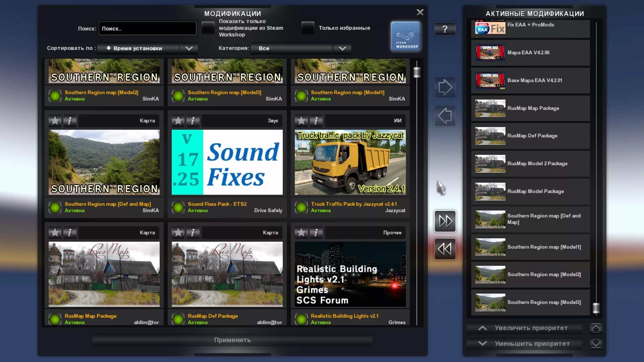The image size is (644, 362).
Task: Close the modifications window with X
Action: tap(420, 12)
